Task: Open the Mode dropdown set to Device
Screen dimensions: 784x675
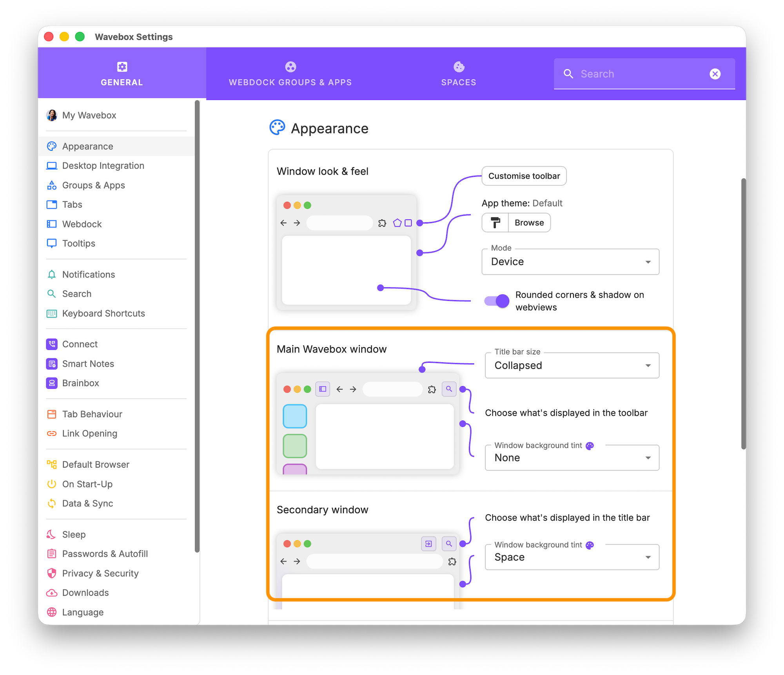Action: point(570,261)
